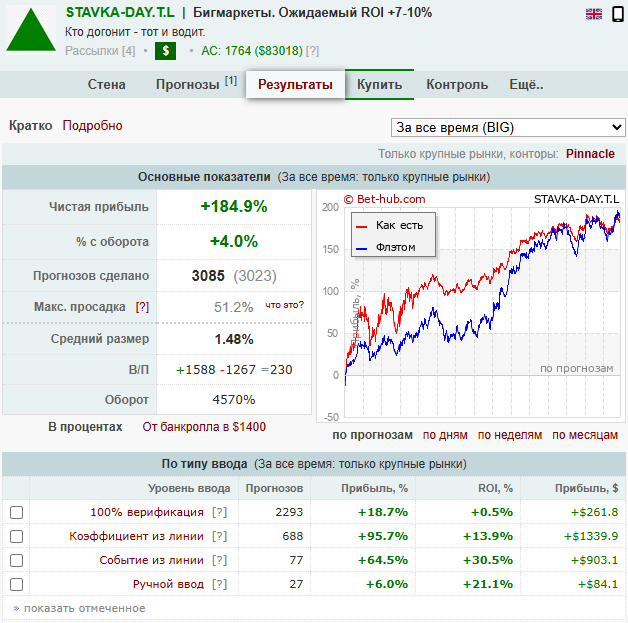Expand the Ещё.. menu
The image size is (628, 623).
coord(526,85)
